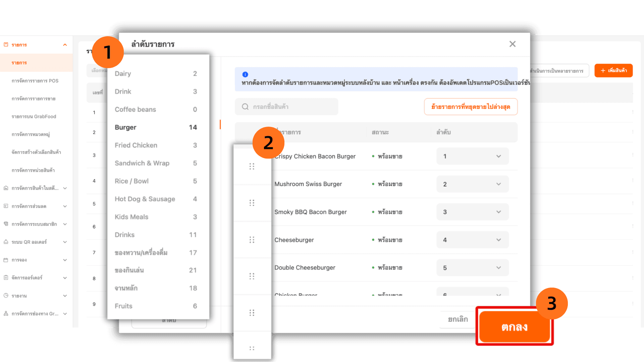Open การจัดการหมวดหมู่ in sidebar
The image size is (644, 362).
pos(31,134)
